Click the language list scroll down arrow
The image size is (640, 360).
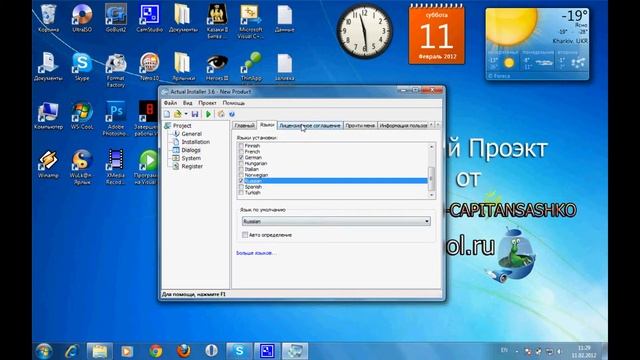(431, 195)
